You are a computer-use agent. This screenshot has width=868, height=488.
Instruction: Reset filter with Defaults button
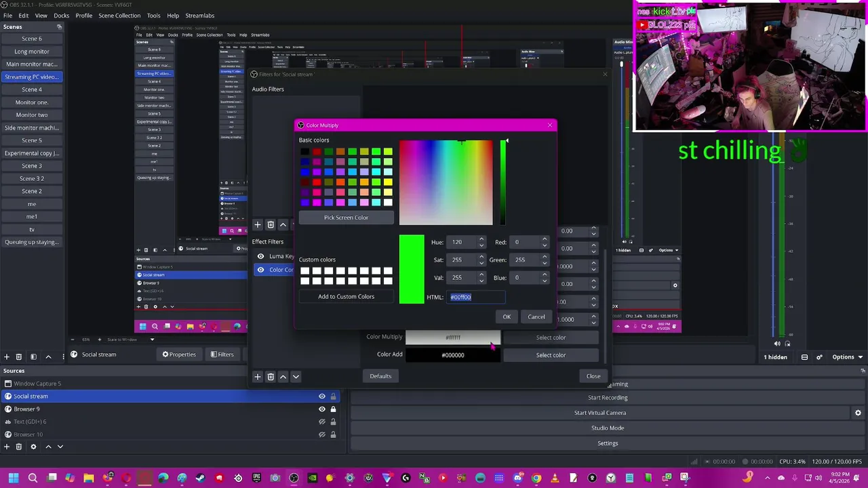coord(380,376)
